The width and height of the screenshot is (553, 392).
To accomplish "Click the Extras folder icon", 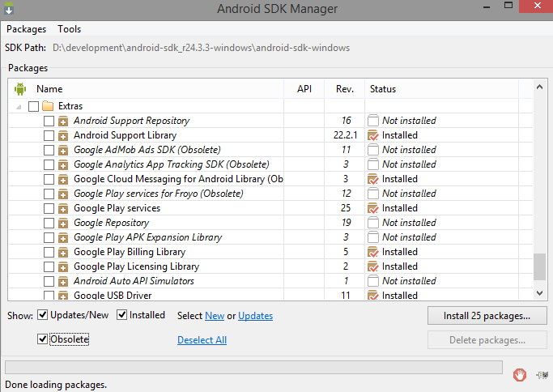I will tap(48, 106).
